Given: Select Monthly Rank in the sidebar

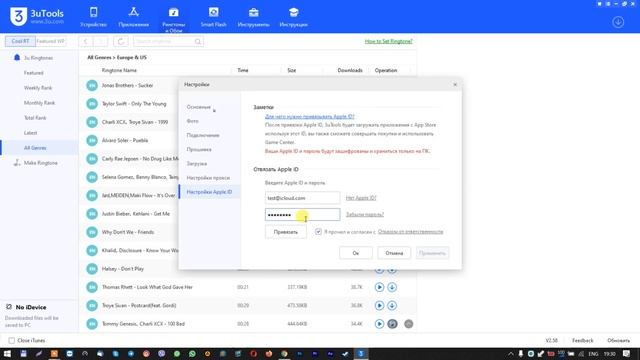Looking at the screenshot, I should coord(39,103).
